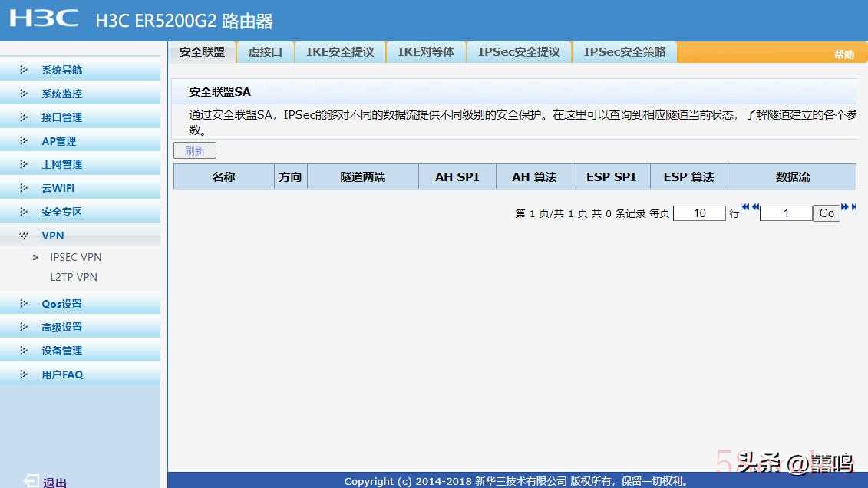Click 名称 column header
This screenshot has width=868, height=488.
(223, 177)
